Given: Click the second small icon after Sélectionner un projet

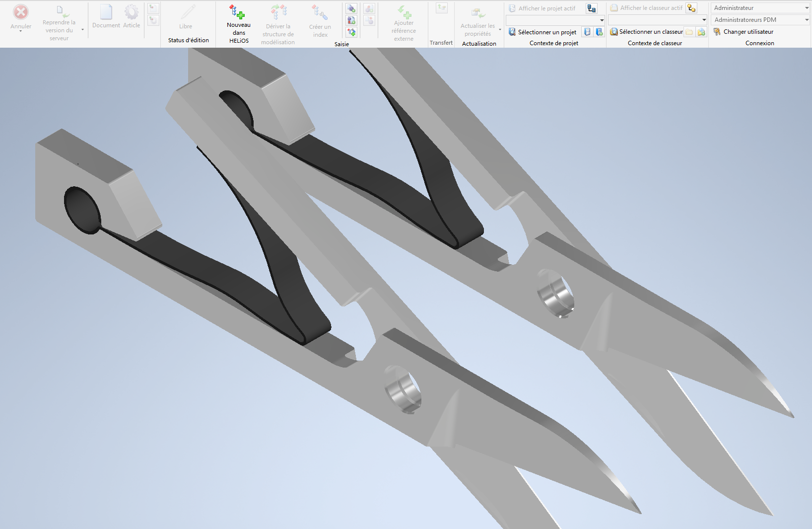Looking at the screenshot, I should pos(599,32).
